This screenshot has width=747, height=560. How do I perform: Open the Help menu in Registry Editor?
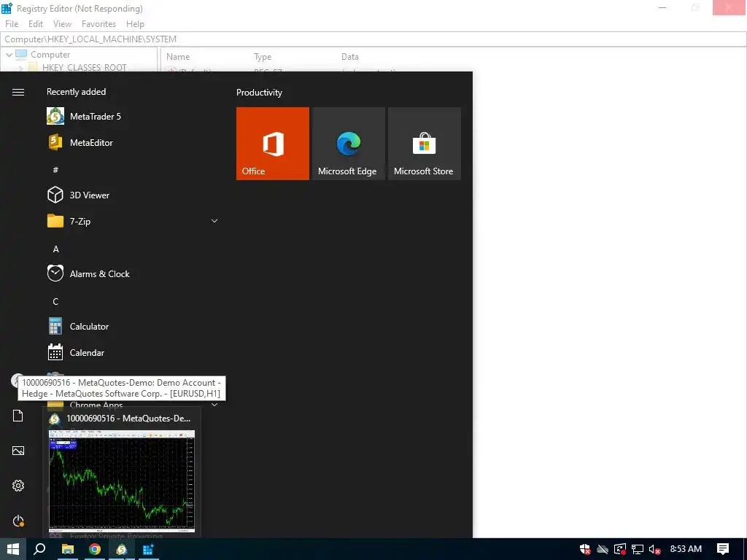[x=135, y=24]
